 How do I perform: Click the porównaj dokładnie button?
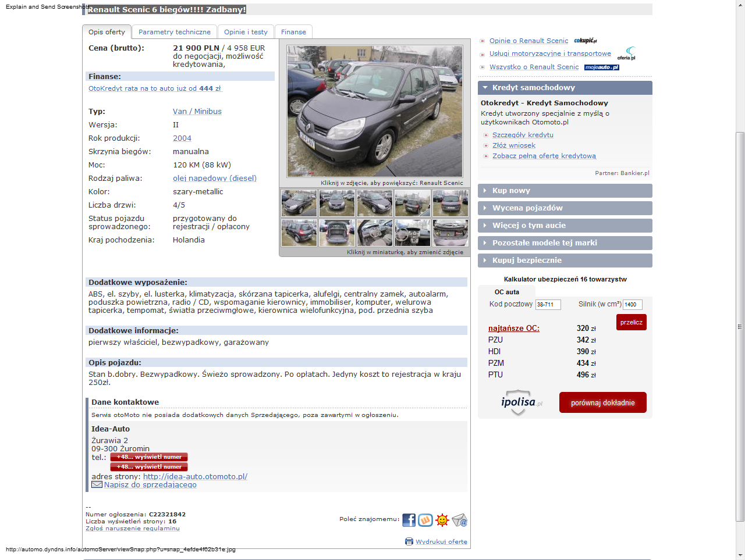click(x=603, y=402)
